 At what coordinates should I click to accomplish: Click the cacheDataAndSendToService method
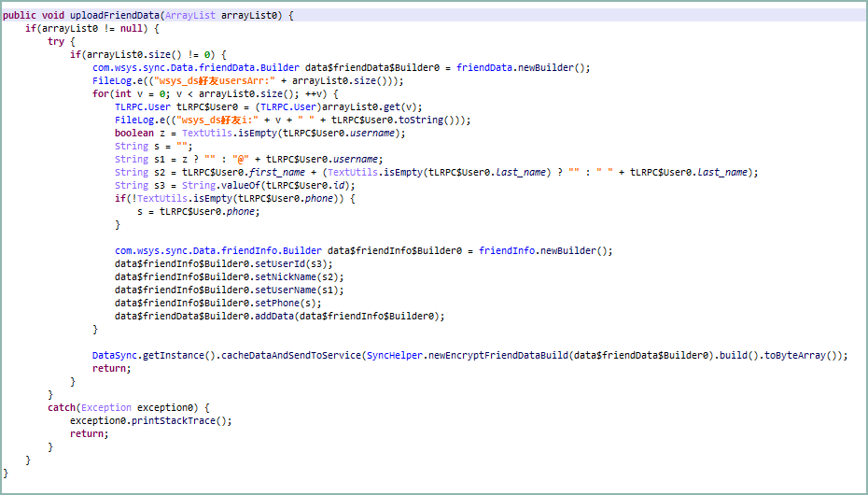click(291, 356)
